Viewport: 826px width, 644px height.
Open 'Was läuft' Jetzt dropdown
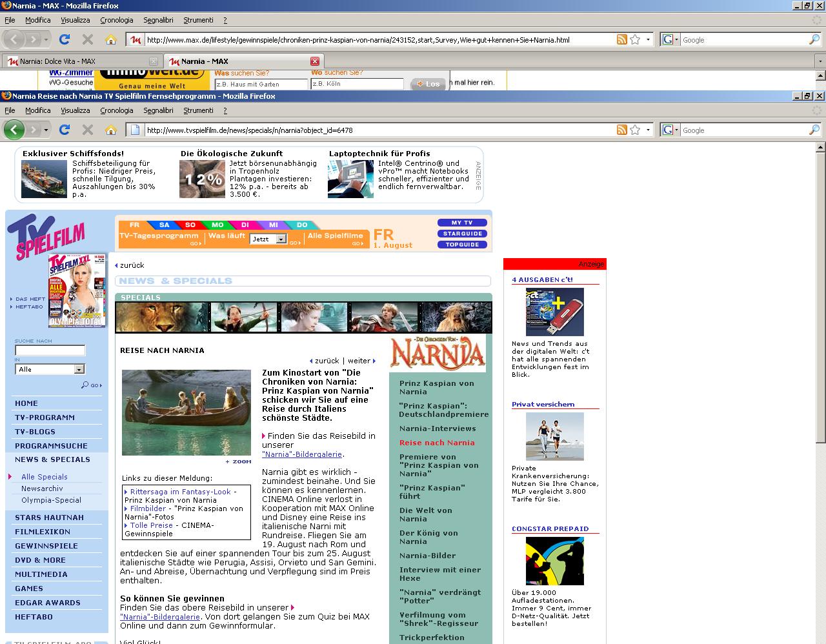[281, 239]
